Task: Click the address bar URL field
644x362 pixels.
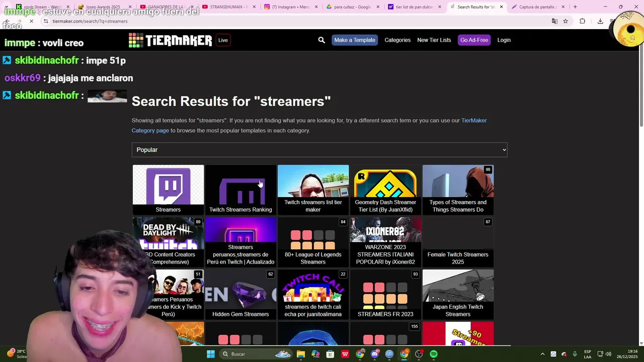Action: coord(297,21)
